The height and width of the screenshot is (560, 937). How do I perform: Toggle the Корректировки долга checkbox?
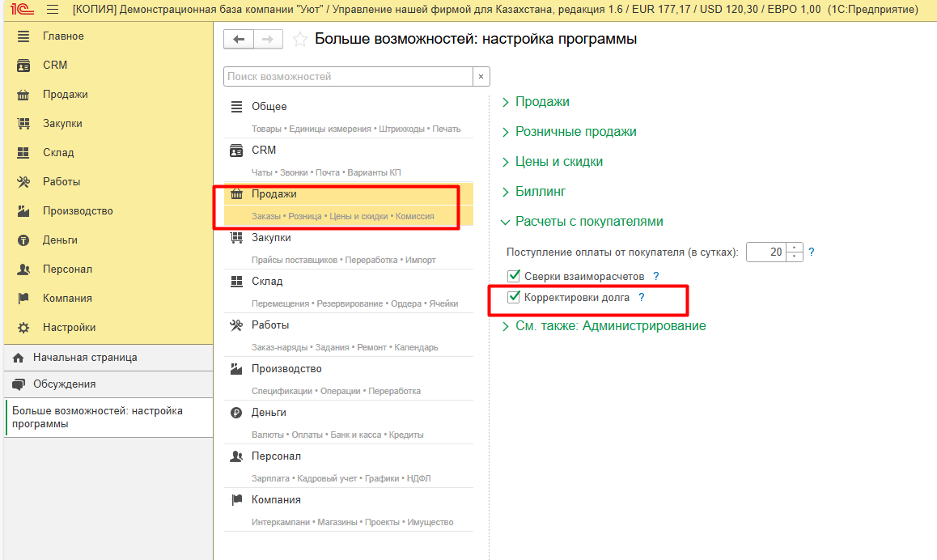pyautogui.click(x=513, y=298)
